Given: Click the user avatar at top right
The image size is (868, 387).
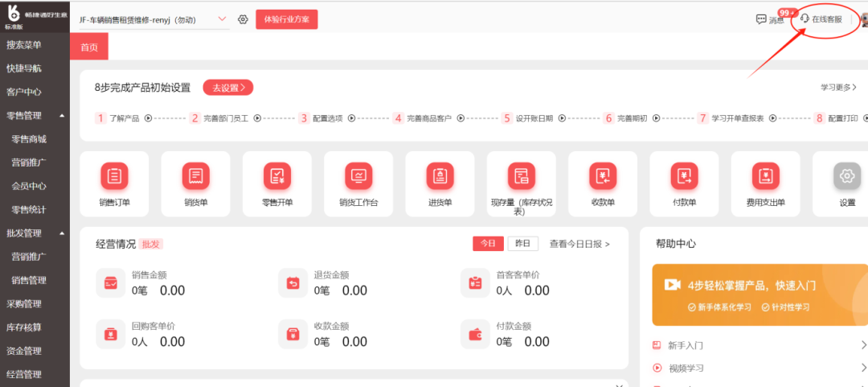Looking at the screenshot, I should 864,19.
